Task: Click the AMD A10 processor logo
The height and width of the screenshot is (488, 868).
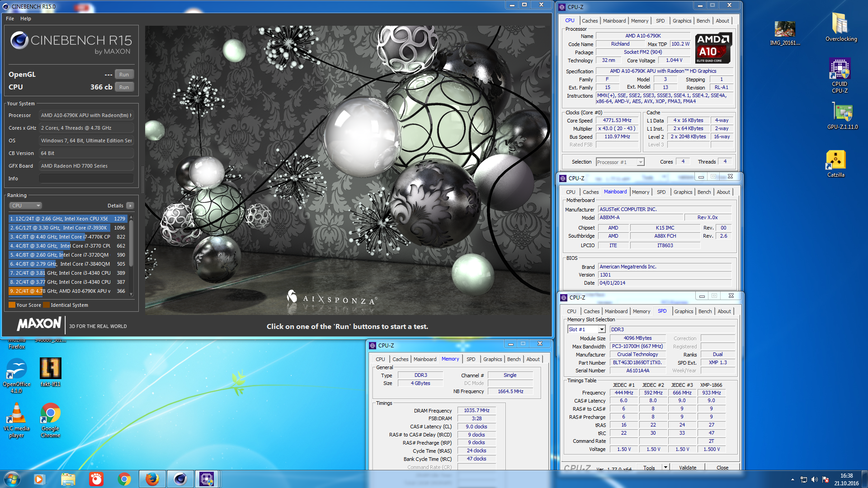Action: (x=713, y=48)
